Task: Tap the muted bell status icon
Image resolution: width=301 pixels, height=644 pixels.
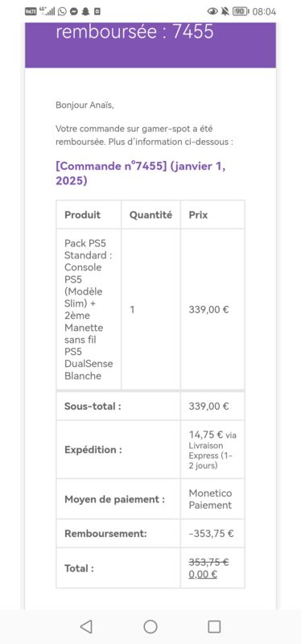Action: [x=225, y=11]
